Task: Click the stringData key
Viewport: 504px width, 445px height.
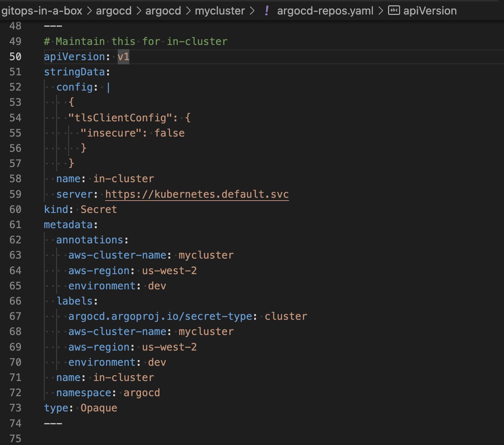Action: point(74,72)
